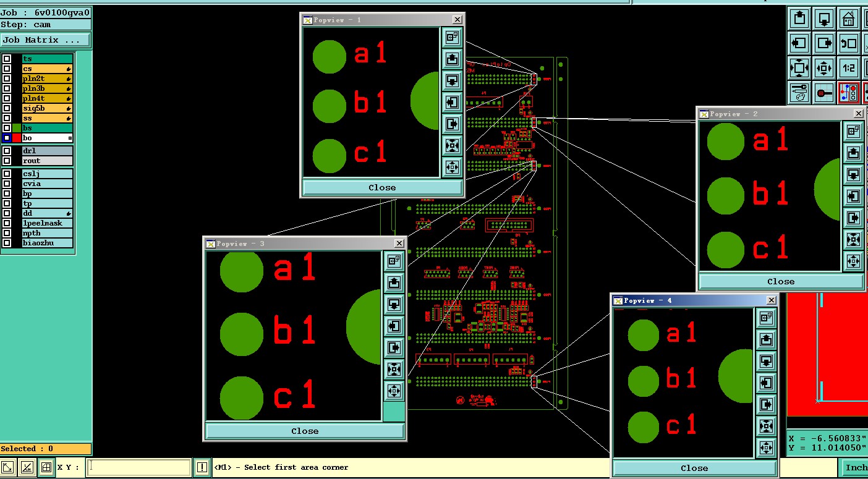Click Close button in Popview 1
Viewport: 868px width, 479px height.
pyautogui.click(x=382, y=187)
